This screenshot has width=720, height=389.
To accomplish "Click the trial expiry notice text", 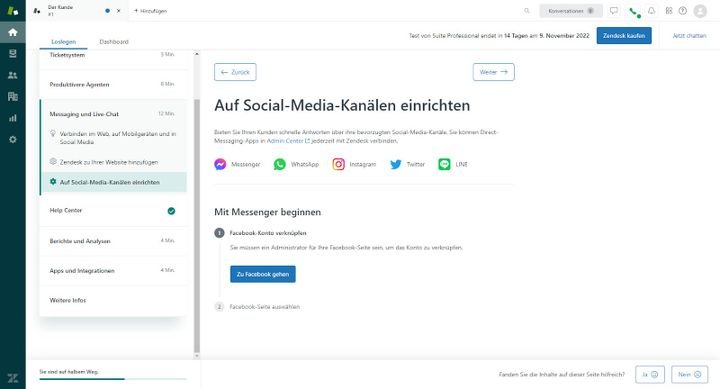I will (499, 35).
